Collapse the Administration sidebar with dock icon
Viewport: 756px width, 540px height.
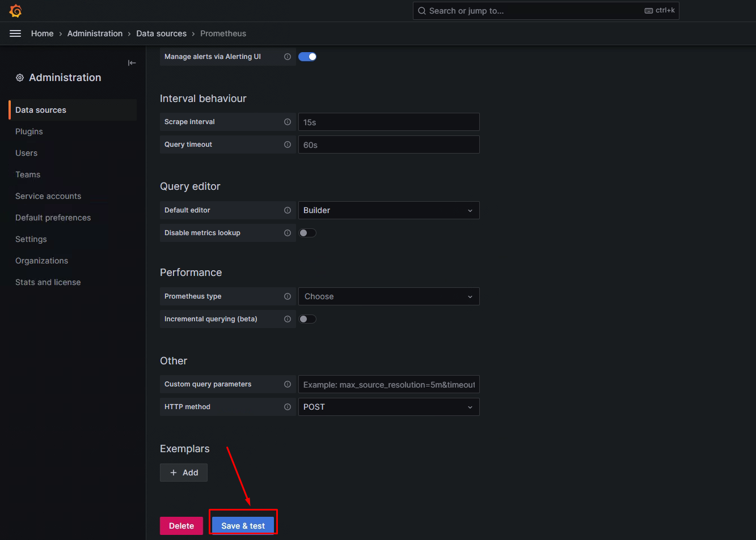click(x=132, y=63)
